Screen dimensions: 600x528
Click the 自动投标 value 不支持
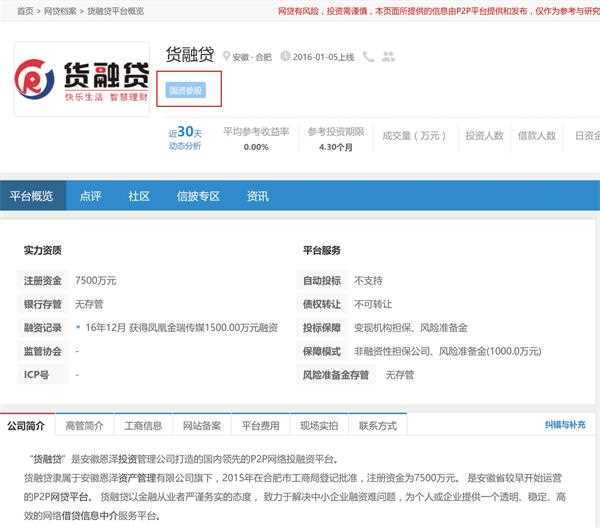[368, 280]
